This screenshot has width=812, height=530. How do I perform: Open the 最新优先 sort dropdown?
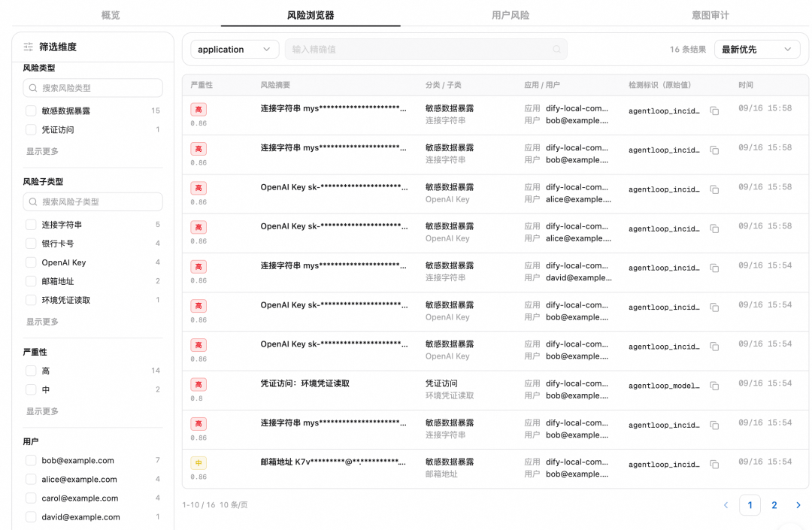757,49
